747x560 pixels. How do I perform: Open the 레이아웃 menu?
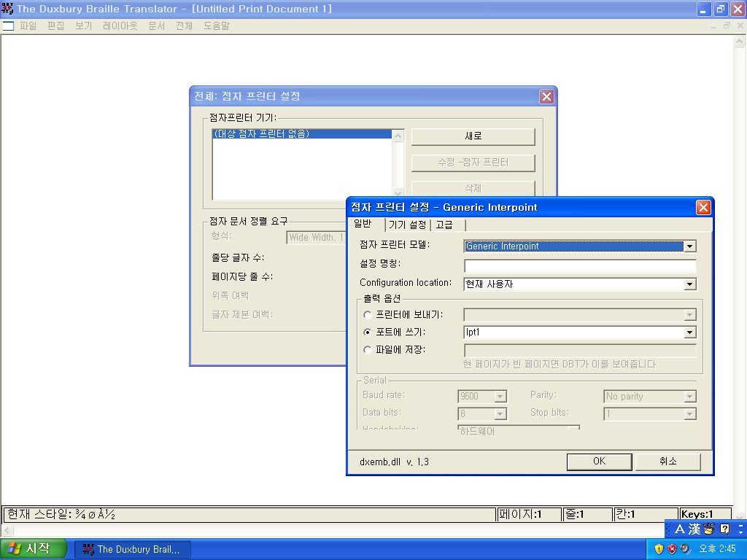coord(120,26)
